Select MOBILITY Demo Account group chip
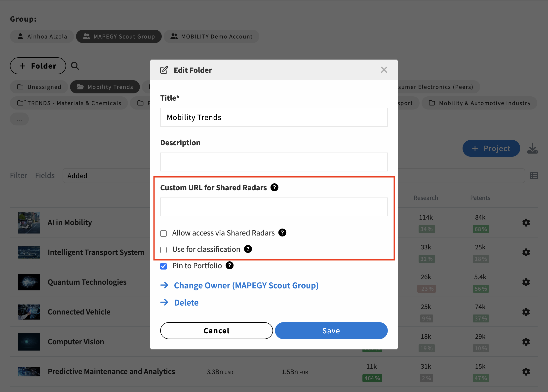Viewport: 548px width, 392px height. click(x=211, y=37)
